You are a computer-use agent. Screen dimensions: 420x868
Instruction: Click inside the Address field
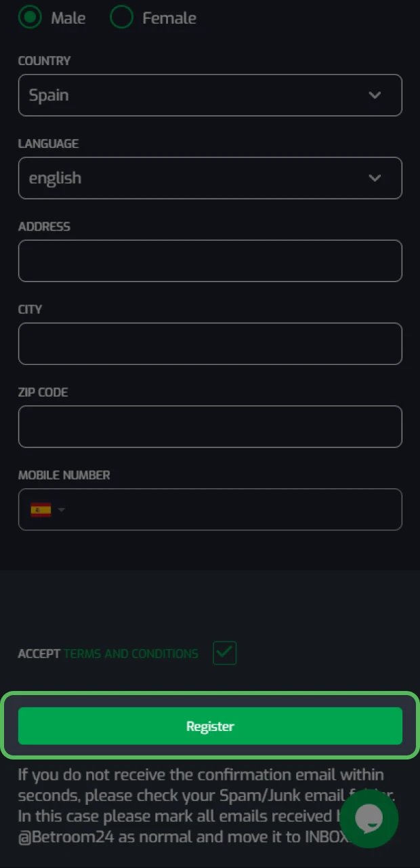[x=210, y=260]
